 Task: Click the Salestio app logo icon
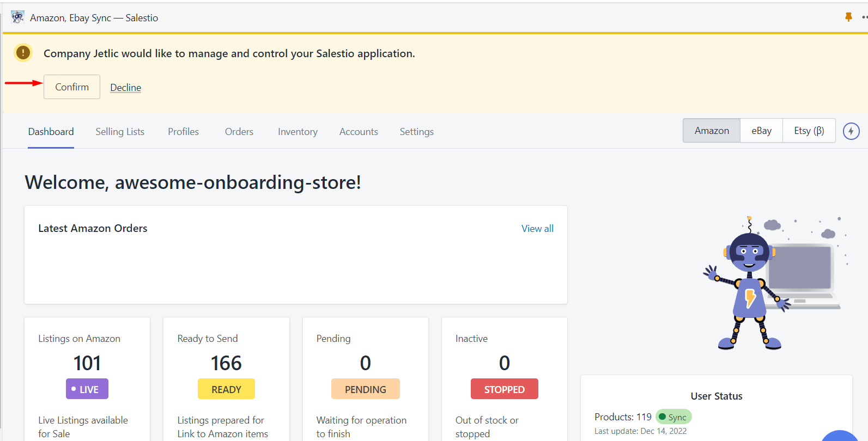(x=17, y=17)
